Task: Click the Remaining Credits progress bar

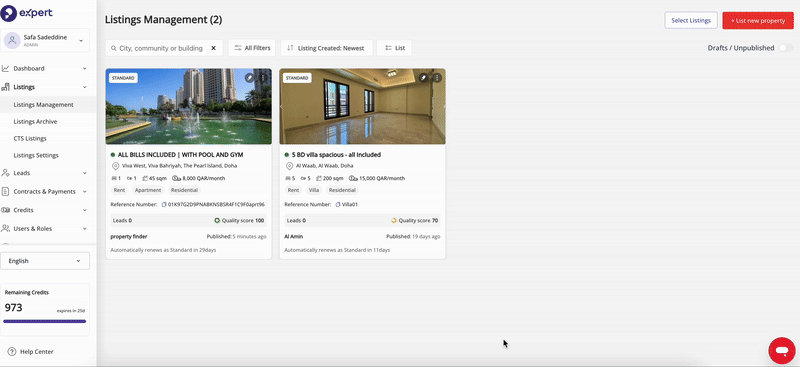Action: (x=44, y=321)
